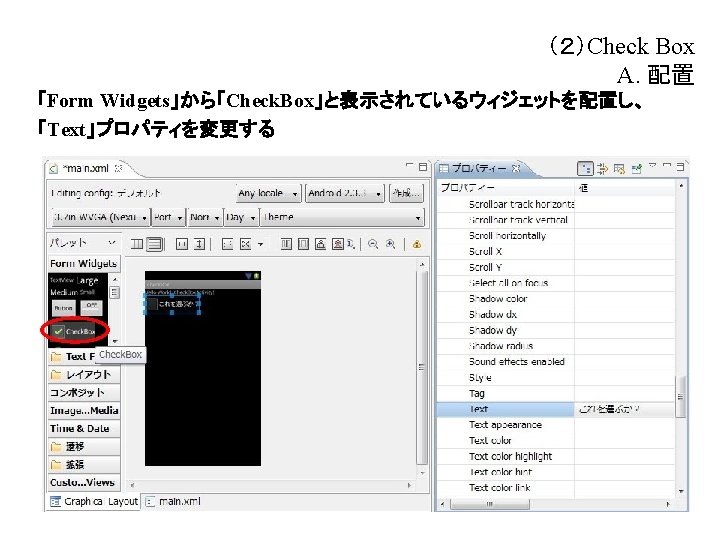
Task: Select the Text color property row
Action: pos(555,441)
